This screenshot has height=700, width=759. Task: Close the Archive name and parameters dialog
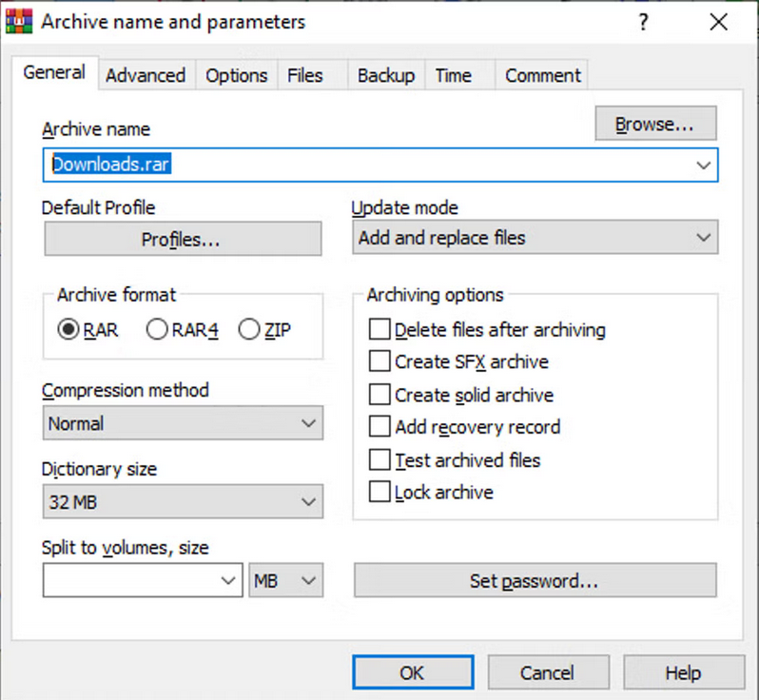(x=718, y=22)
